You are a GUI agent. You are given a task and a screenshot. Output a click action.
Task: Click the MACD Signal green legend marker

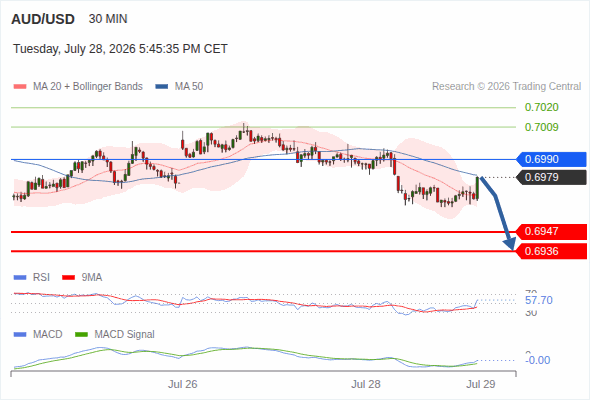tap(81, 335)
